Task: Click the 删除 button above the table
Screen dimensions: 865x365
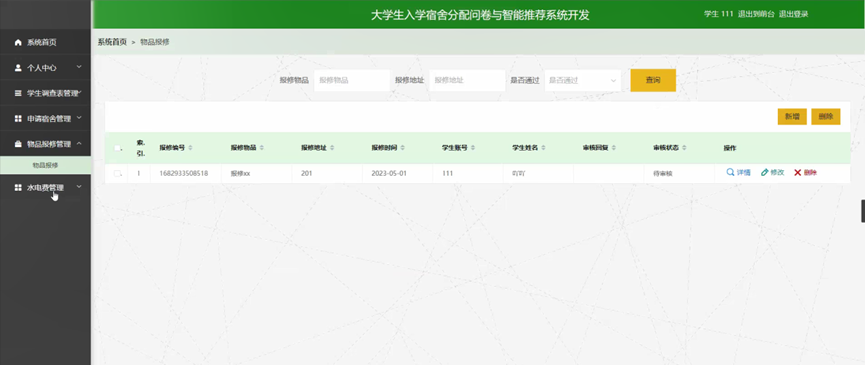Action: click(x=826, y=117)
